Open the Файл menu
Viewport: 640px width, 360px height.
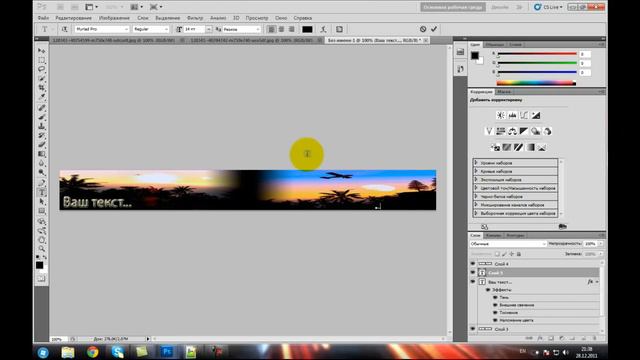[43, 18]
